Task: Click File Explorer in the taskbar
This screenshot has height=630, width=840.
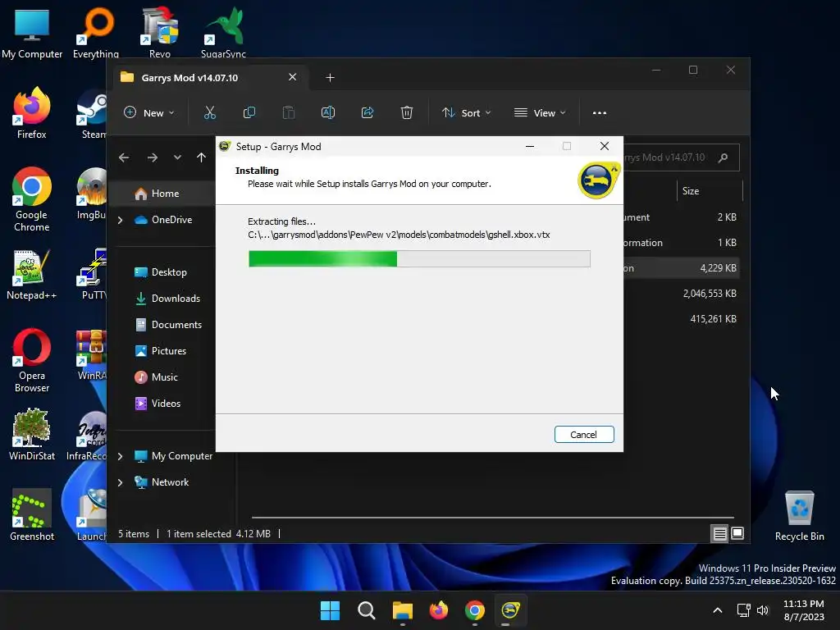Action: click(402, 610)
